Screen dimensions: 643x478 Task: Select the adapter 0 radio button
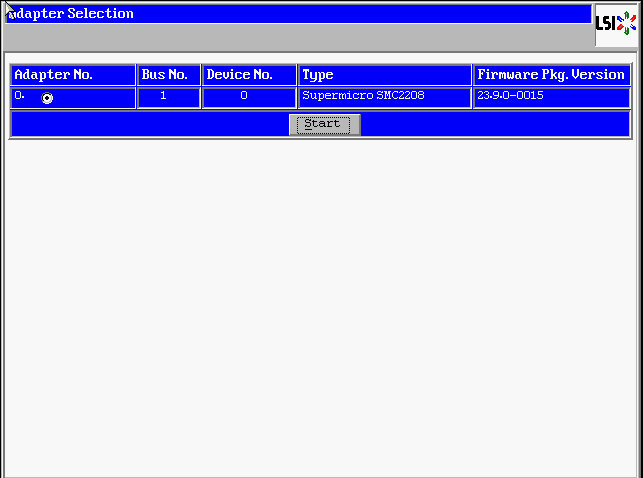[x=47, y=98]
